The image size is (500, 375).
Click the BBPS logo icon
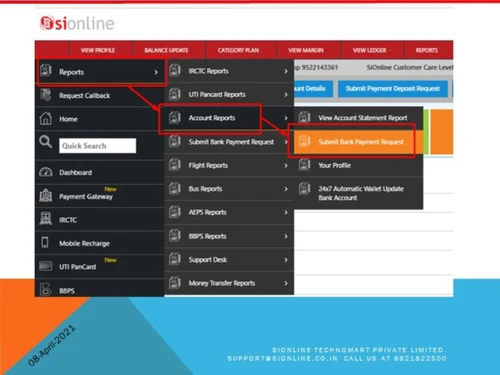[x=46, y=289]
